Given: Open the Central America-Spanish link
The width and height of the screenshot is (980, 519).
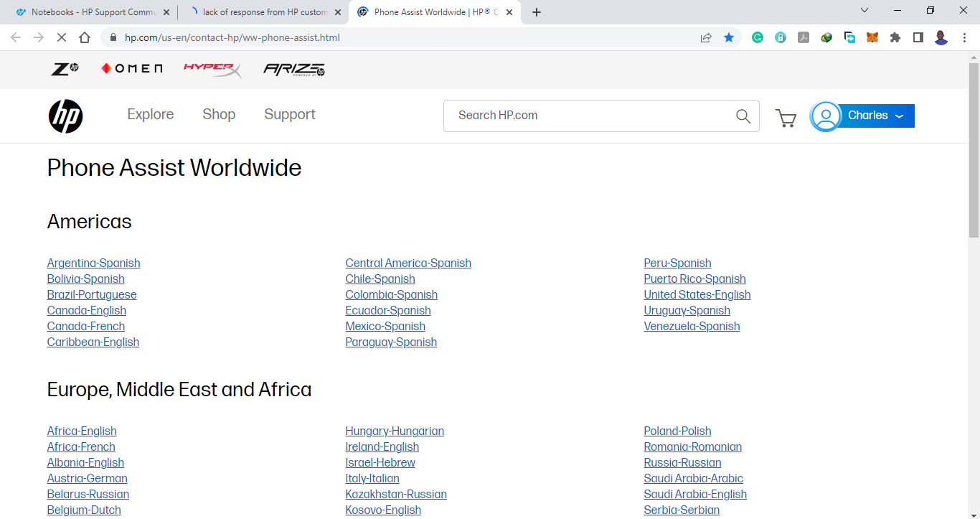Looking at the screenshot, I should 408,263.
